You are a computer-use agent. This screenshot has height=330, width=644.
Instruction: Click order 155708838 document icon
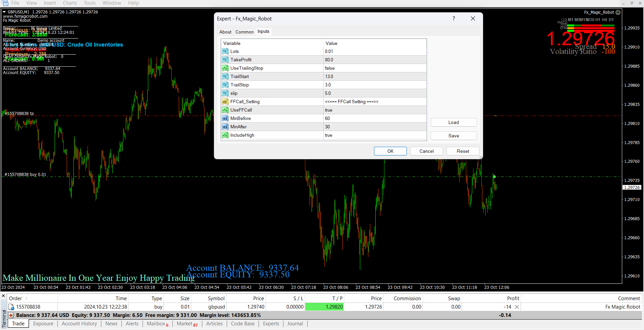point(11,307)
